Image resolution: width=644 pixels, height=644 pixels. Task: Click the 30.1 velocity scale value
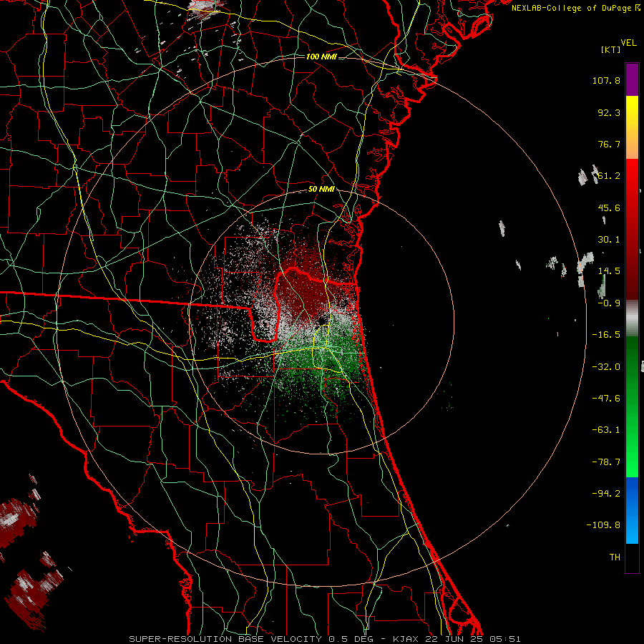pyautogui.click(x=609, y=240)
